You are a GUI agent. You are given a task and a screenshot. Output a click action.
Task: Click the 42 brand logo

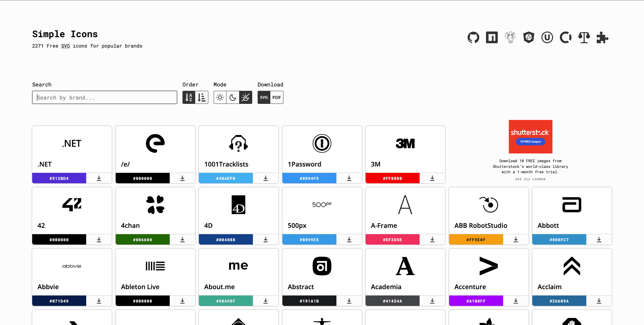click(72, 205)
